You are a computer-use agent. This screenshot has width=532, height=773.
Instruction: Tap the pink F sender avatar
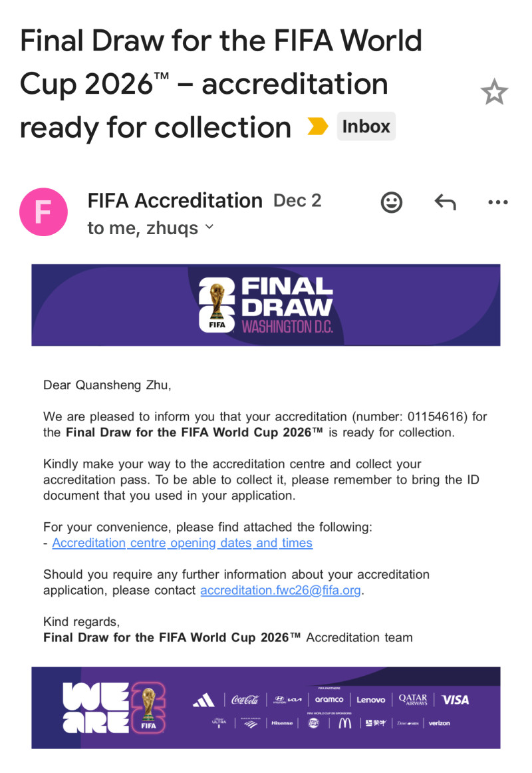click(x=43, y=212)
